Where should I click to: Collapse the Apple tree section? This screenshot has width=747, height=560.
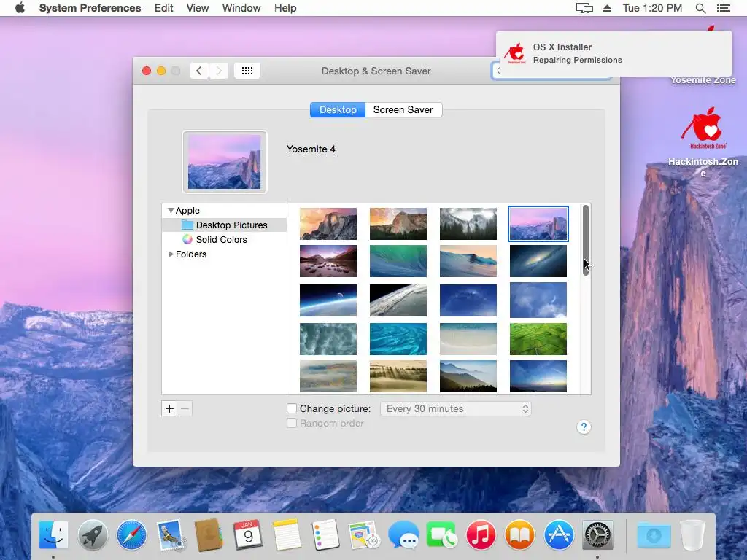click(171, 211)
